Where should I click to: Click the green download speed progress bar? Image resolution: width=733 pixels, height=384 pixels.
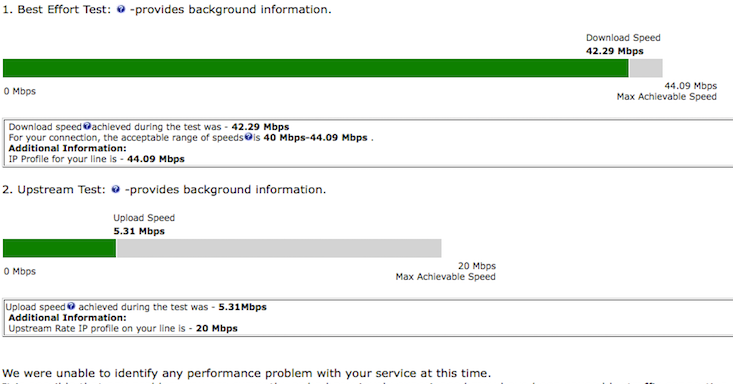(316, 68)
